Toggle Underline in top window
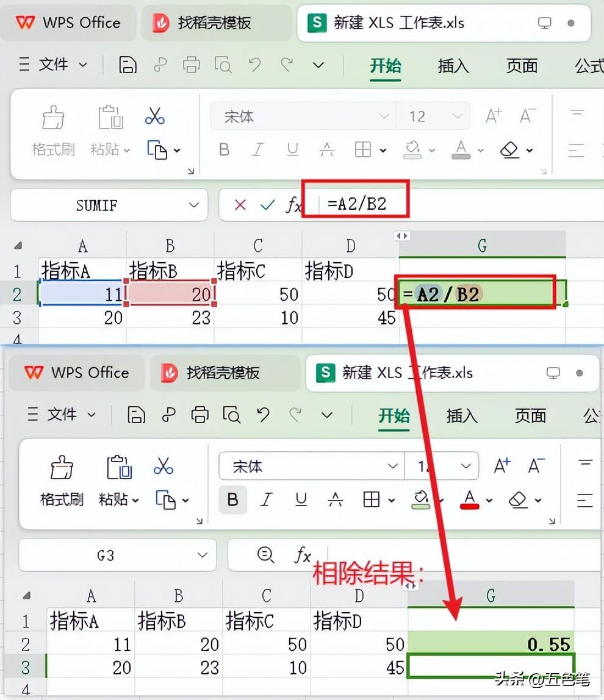The width and height of the screenshot is (604, 700). [x=293, y=149]
